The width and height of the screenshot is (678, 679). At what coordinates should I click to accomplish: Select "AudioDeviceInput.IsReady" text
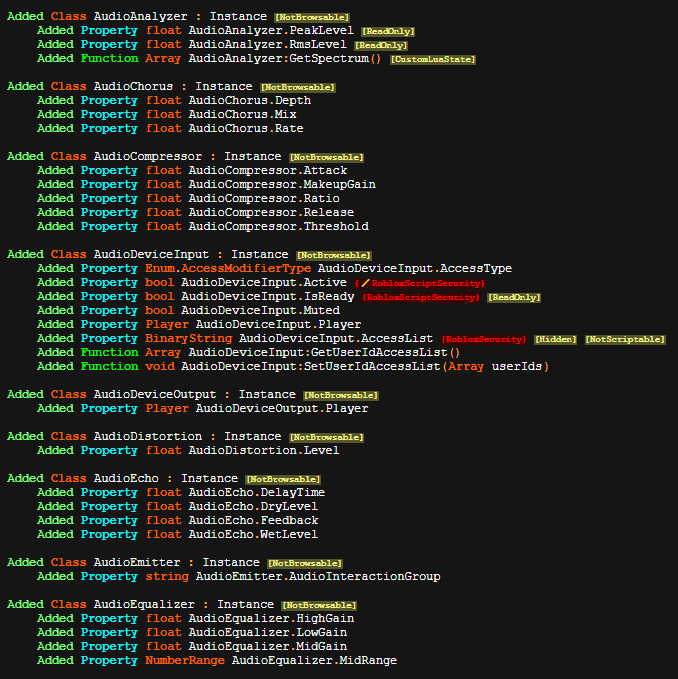268,296
